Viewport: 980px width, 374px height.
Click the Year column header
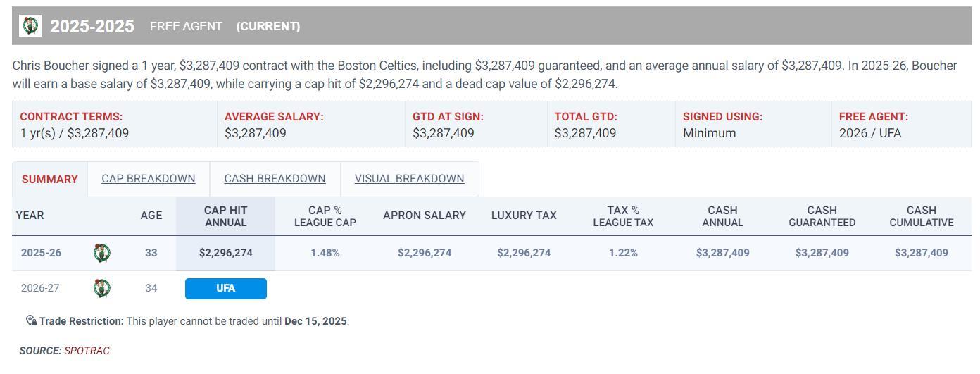tap(30, 216)
